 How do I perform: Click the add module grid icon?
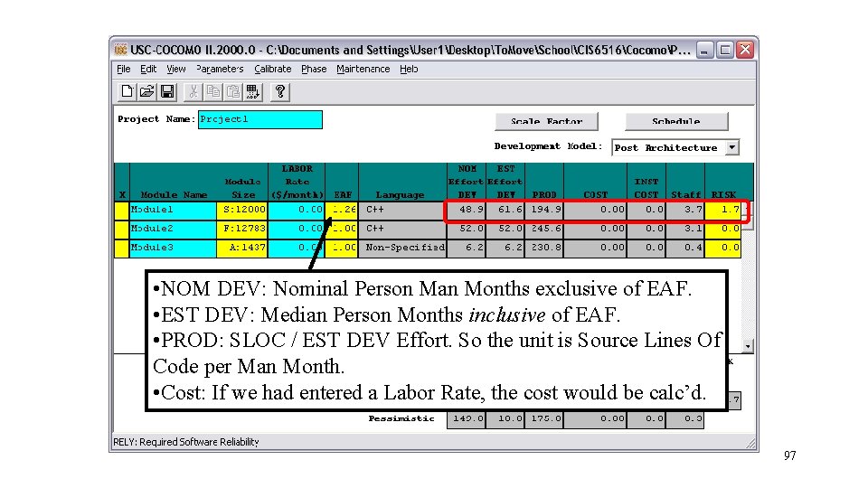(x=253, y=91)
